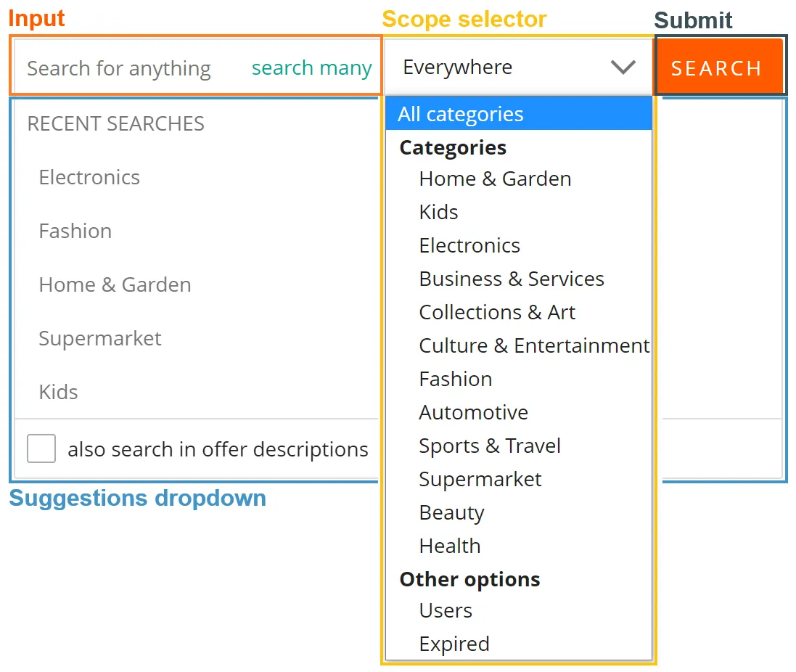Select the Beauty category option
796x672 pixels.
pyautogui.click(x=451, y=512)
